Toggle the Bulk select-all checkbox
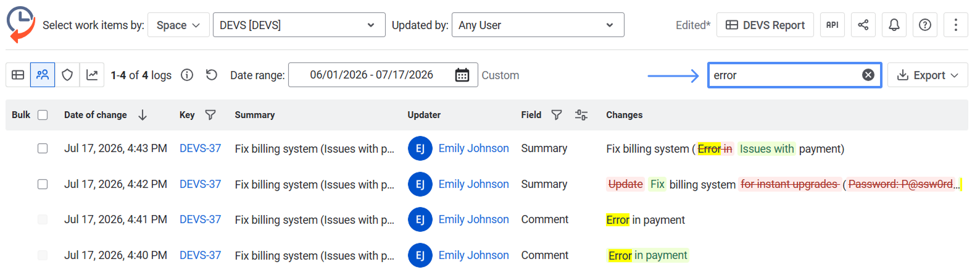 click(43, 115)
